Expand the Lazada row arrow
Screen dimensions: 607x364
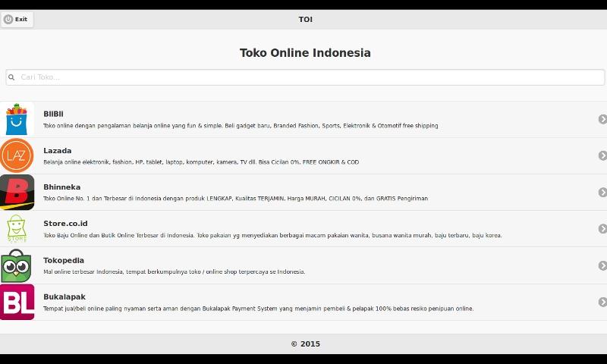(x=602, y=155)
